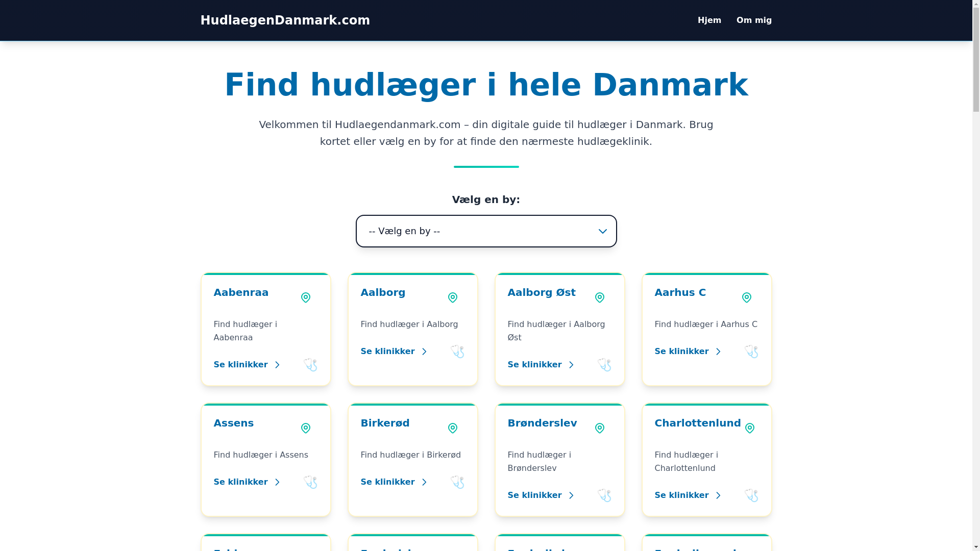Click the stethoscope icon on Assens card
Viewport: 980px width, 551px height.
click(x=310, y=482)
